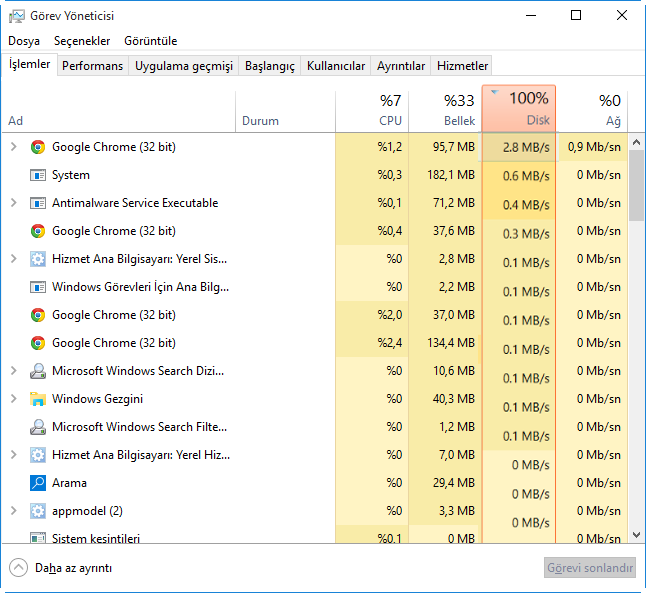Select the 0.4 MB/s disk value
The width and height of the screenshot is (646, 593).
pos(526,205)
